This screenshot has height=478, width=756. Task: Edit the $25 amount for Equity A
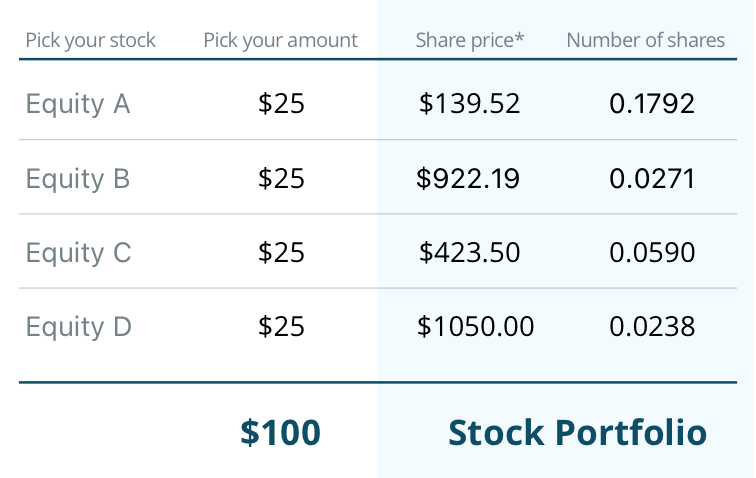pyautogui.click(x=281, y=103)
